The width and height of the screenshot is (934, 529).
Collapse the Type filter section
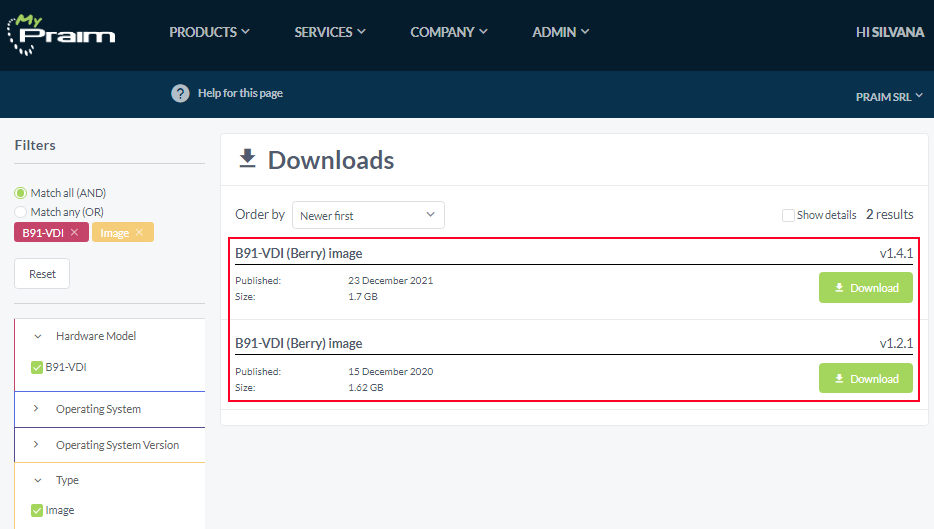coord(38,480)
